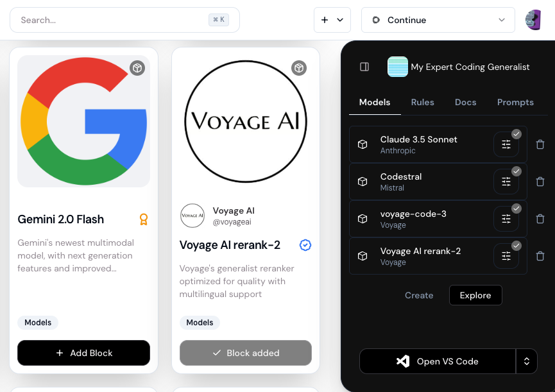Switch to the Rules tab
Screen dimensions: 555x392
[423, 102]
